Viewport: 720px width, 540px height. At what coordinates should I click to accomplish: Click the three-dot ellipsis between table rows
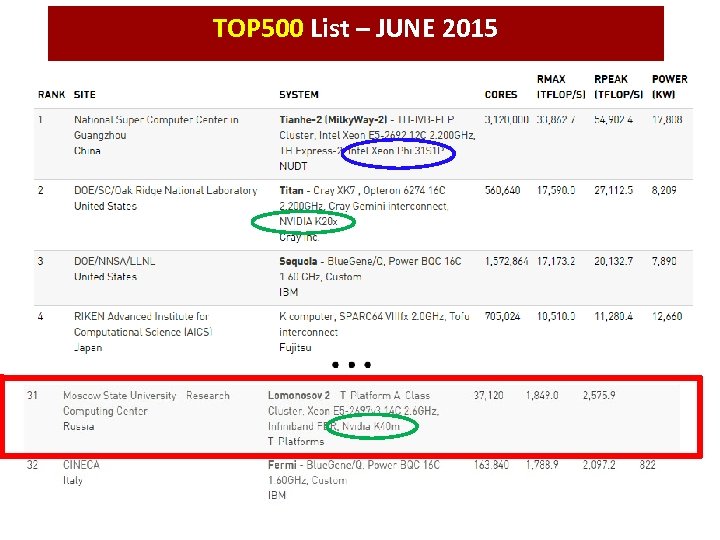click(351, 365)
